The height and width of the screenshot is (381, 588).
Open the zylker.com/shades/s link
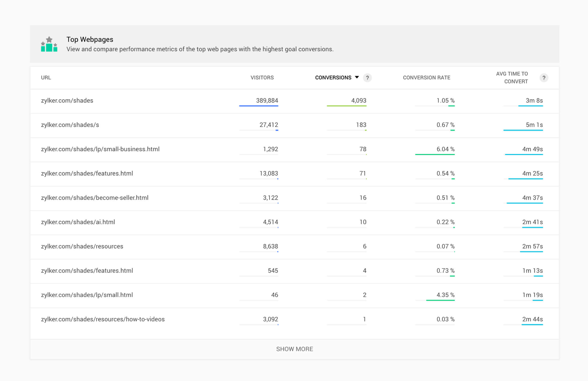point(70,125)
